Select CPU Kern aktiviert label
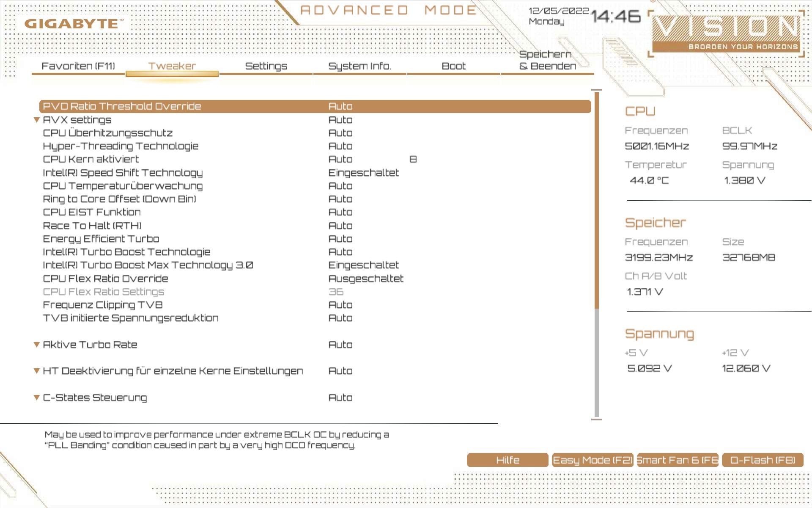Screen dimensions: 812x508 click(x=91, y=159)
